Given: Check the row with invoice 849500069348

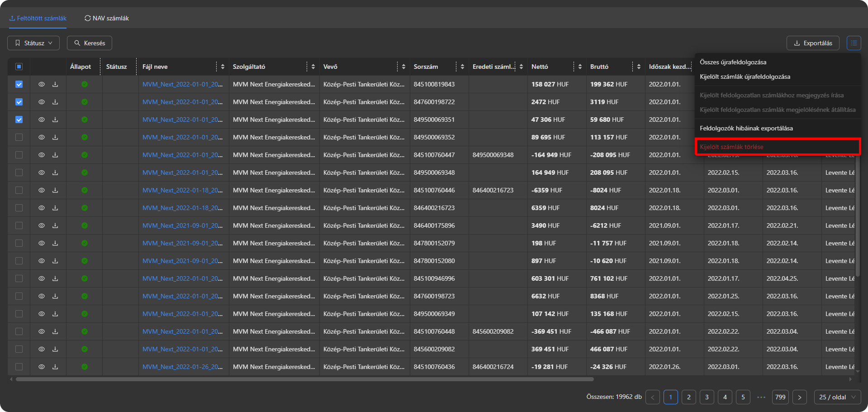Looking at the screenshot, I should click(x=19, y=172).
